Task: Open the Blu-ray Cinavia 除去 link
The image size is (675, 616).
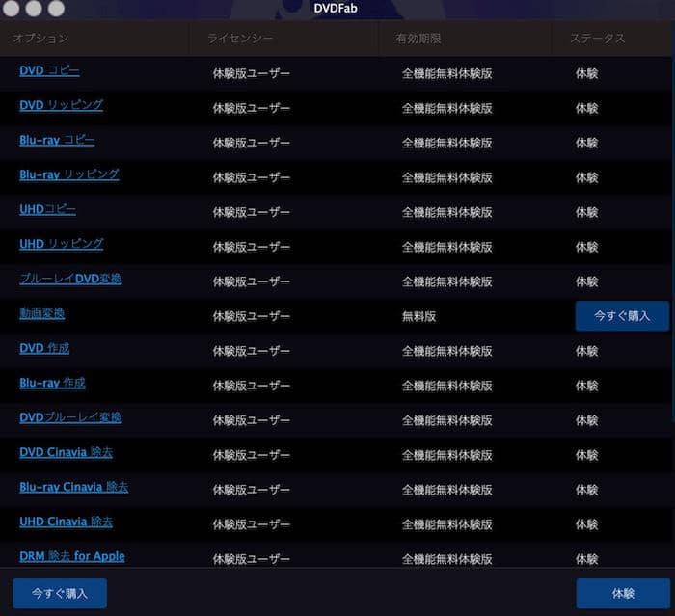Action: pyautogui.click(x=73, y=487)
